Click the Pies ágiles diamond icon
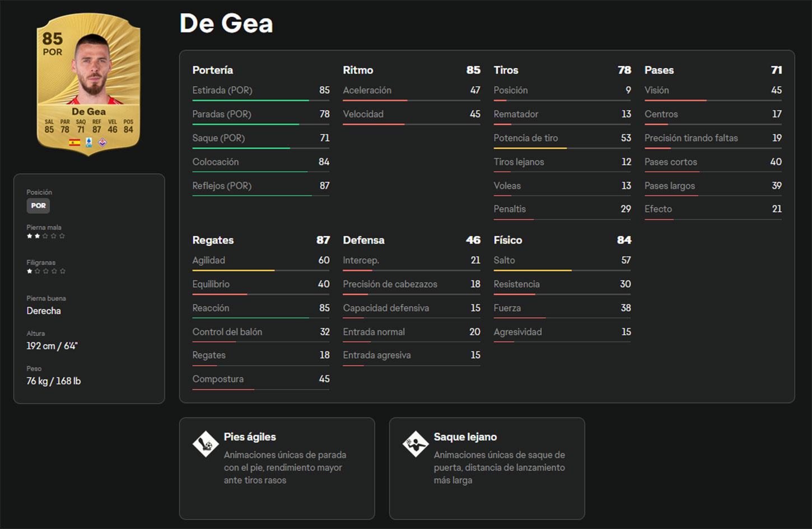The height and width of the screenshot is (529, 812). click(206, 444)
